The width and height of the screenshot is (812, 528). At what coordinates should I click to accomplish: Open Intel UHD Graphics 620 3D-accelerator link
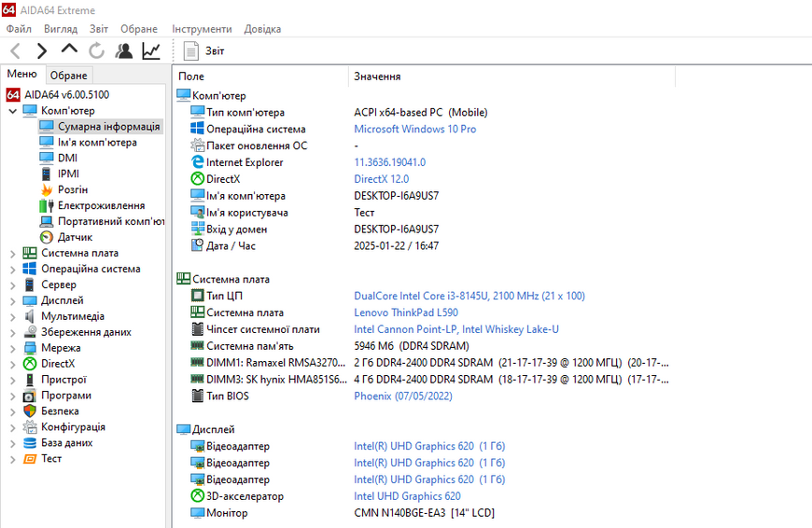(407, 496)
